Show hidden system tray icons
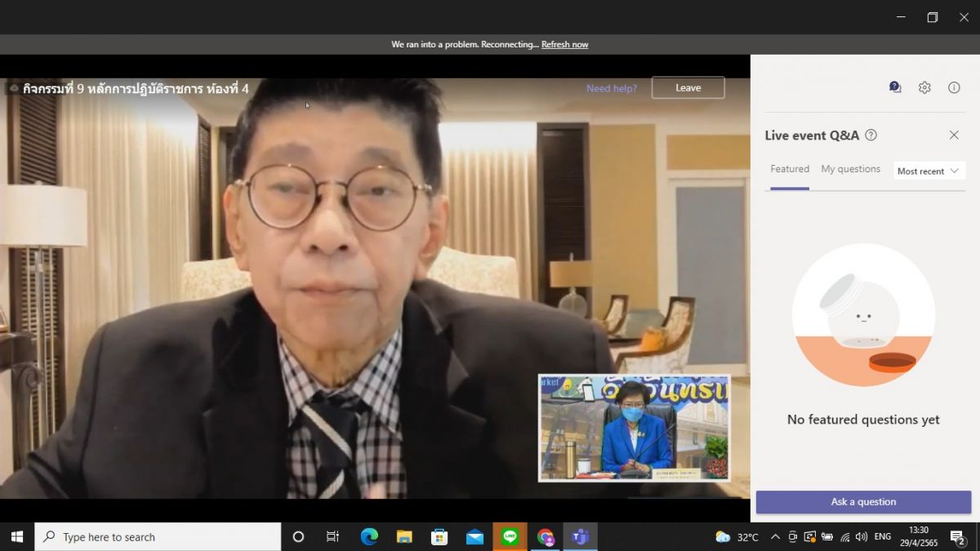This screenshot has width=980, height=551. tap(774, 537)
